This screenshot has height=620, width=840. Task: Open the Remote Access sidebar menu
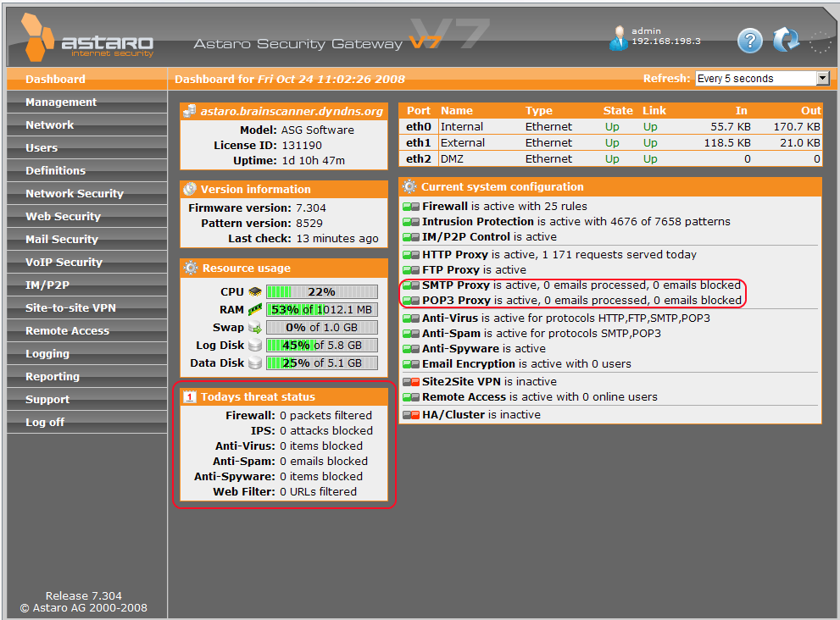tap(86, 331)
